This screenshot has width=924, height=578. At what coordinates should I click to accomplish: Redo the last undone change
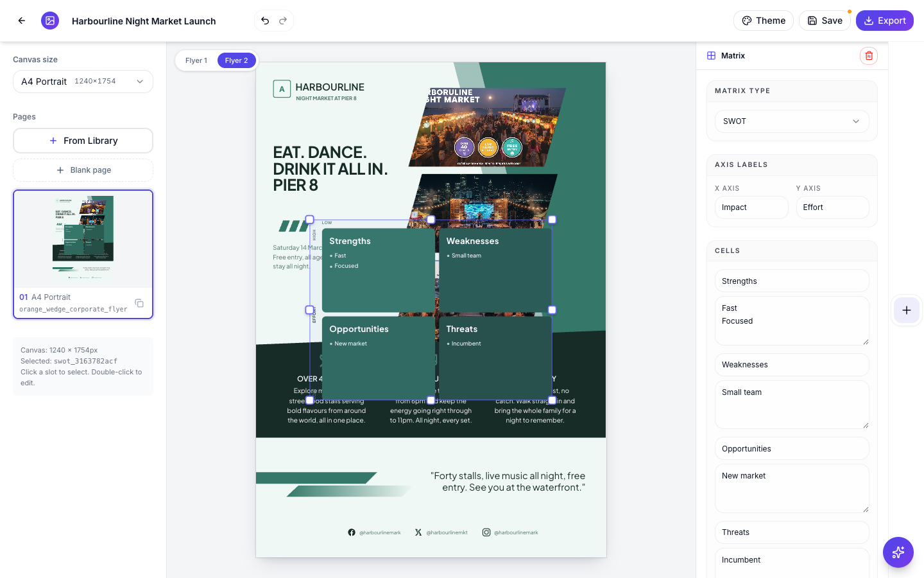(283, 21)
